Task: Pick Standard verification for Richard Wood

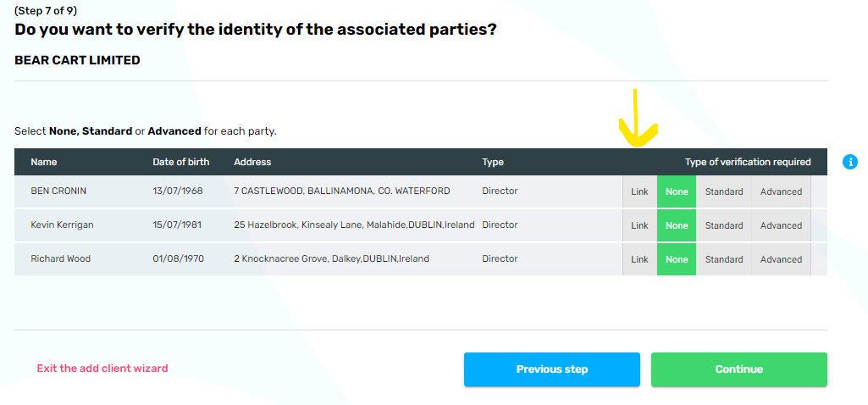Action: 724,259
